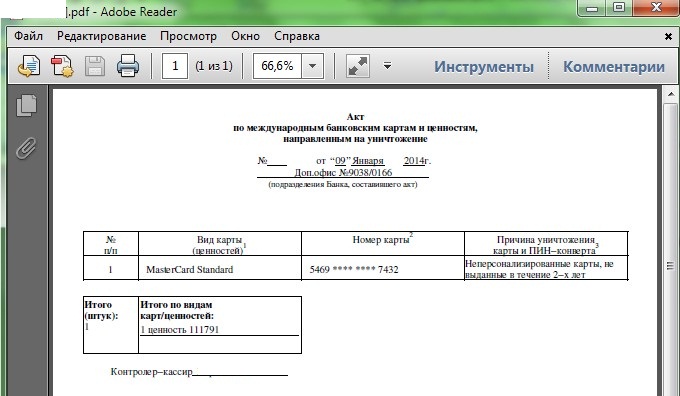Close the document with menu bar X
680x396 pixels.
tap(668, 36)
